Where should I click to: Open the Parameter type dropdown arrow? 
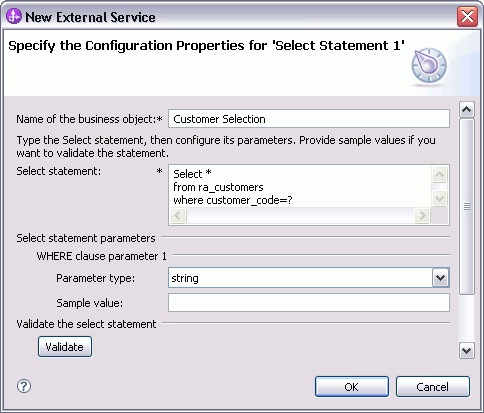click(441, 278)
